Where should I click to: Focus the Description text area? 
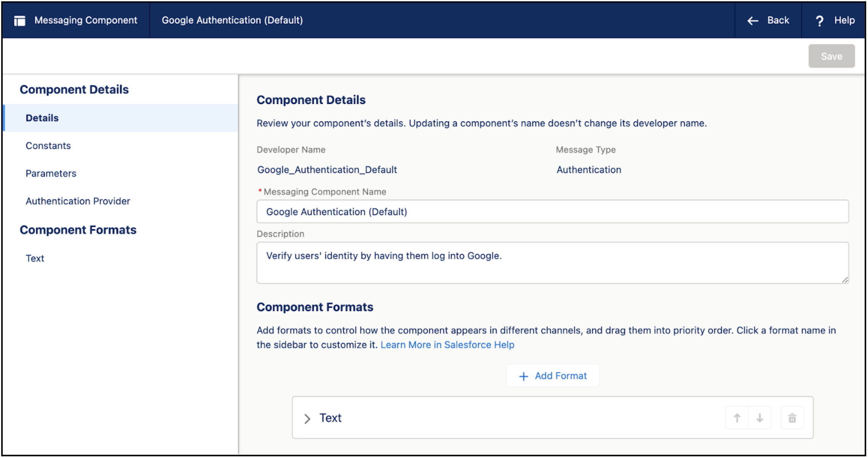(x=552, y=263)
